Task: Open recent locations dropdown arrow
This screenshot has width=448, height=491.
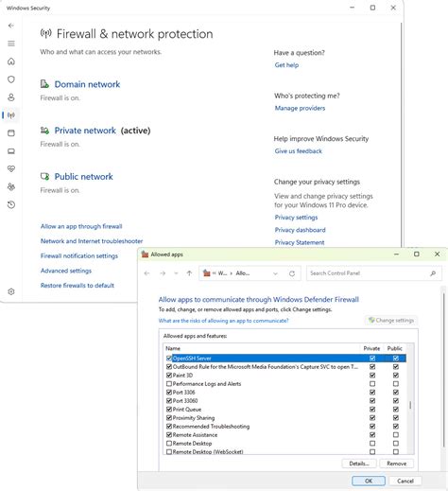Action: (176, 273)
